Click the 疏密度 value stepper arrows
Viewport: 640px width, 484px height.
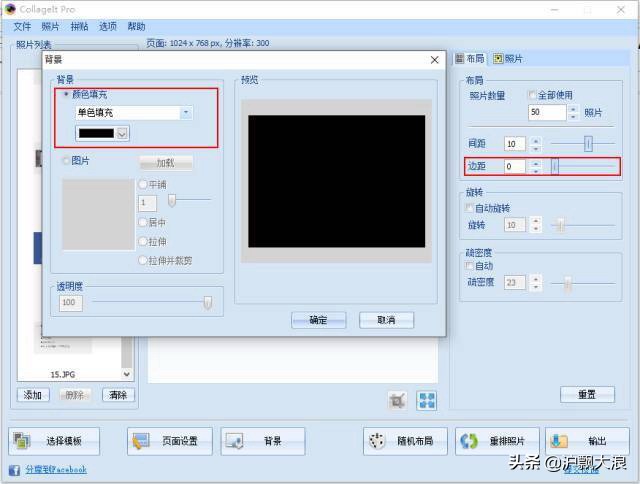click(536, 282)
